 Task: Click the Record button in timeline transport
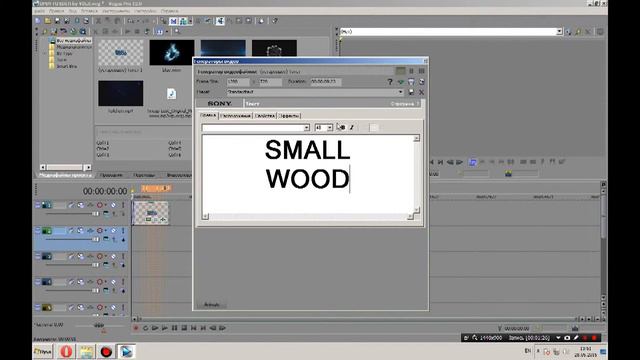136,328
